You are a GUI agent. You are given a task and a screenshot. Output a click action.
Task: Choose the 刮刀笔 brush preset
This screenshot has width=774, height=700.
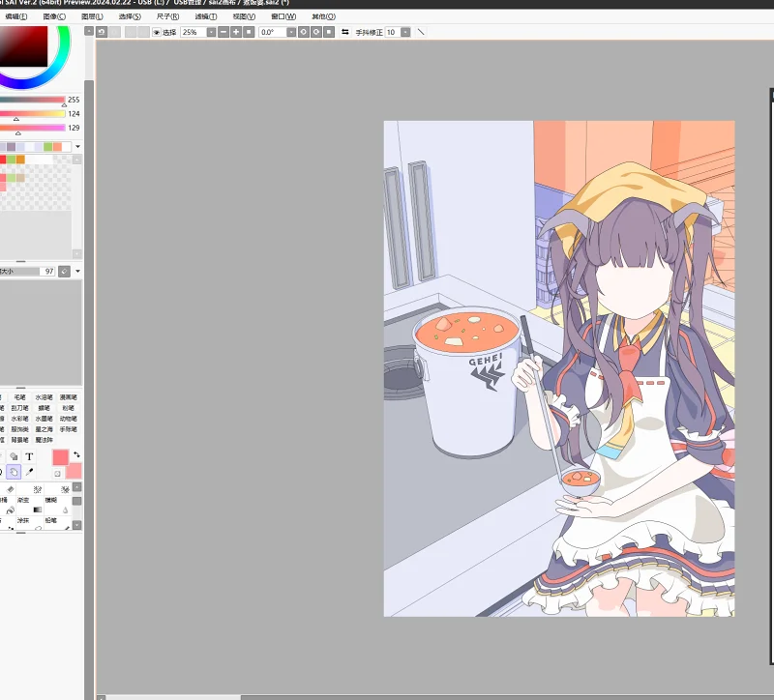click(19, 408)
